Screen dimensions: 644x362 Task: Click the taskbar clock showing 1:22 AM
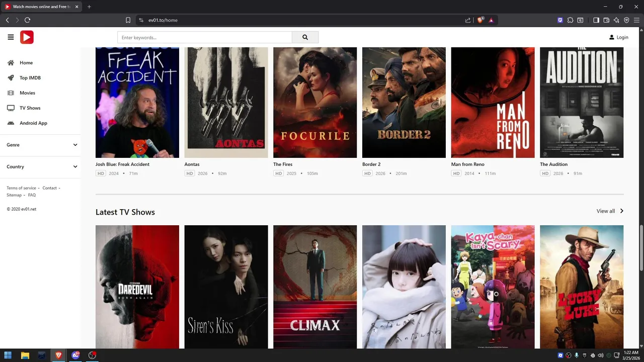631,355
